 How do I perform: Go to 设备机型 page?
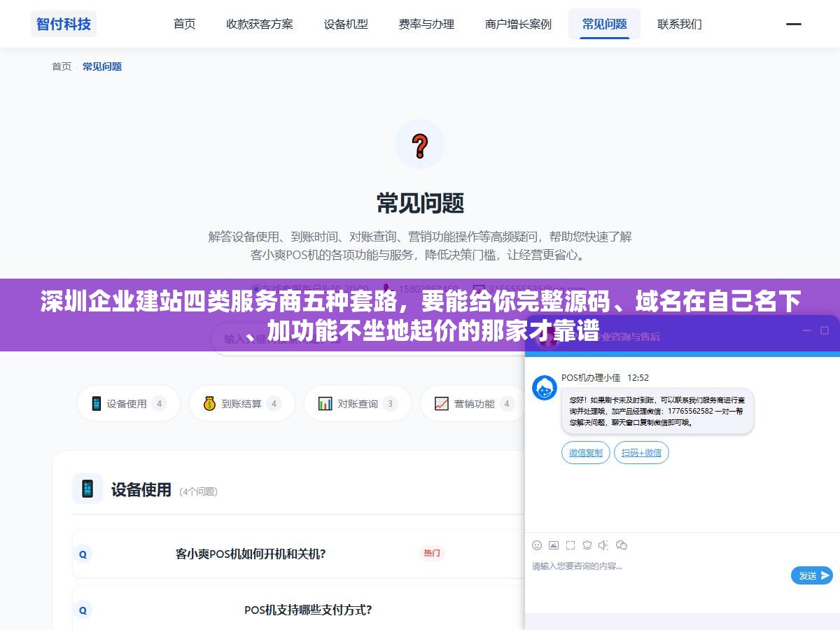click(x=346, y=24)
